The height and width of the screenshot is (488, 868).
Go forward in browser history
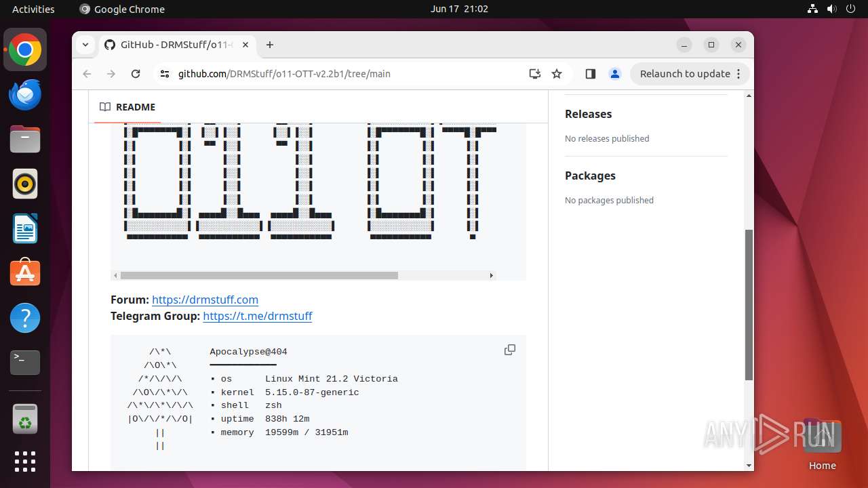[111, 74]
